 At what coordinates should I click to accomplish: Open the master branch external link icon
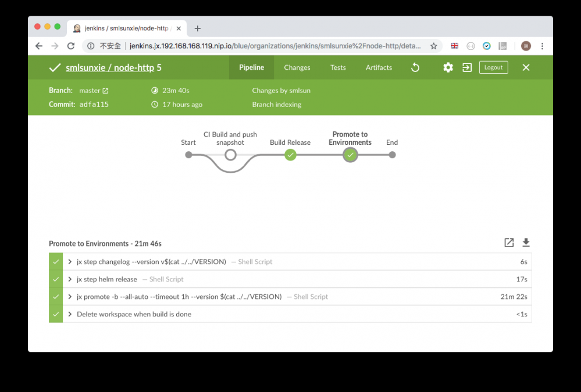point(105,91)
